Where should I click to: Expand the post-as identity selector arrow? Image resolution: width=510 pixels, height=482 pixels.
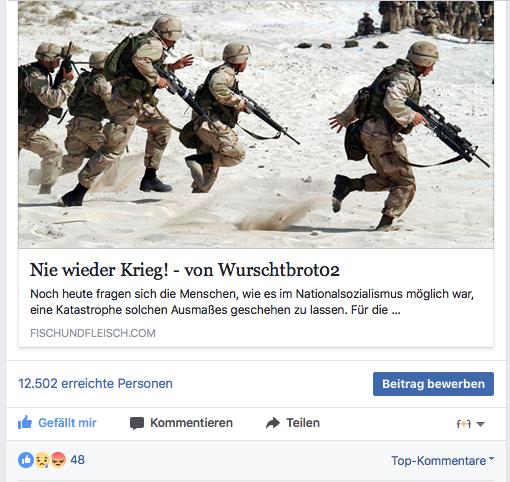[x=480, y=424]
